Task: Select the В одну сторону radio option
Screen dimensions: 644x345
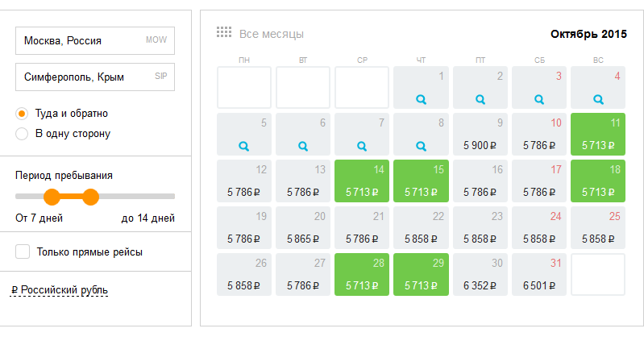Action: pos(23,134)
